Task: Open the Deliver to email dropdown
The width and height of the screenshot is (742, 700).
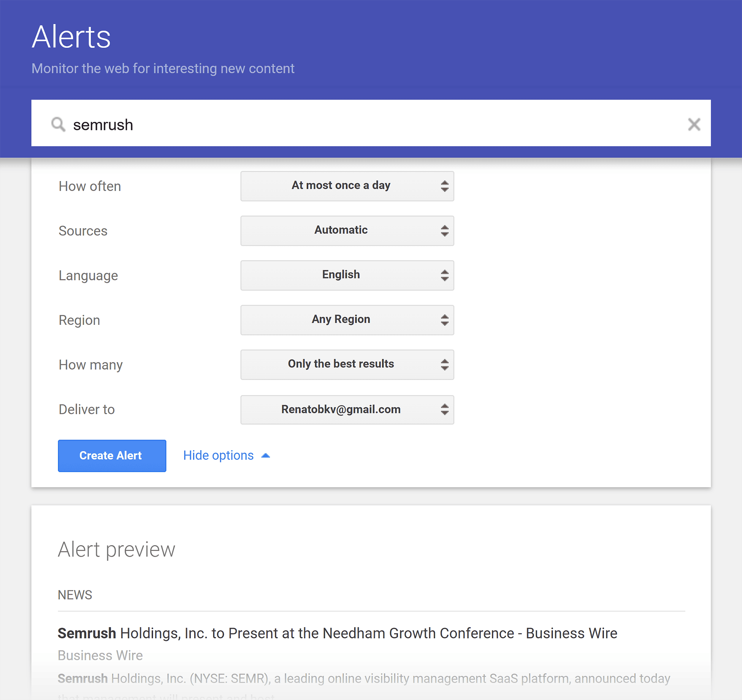Action: coord(347,410)
